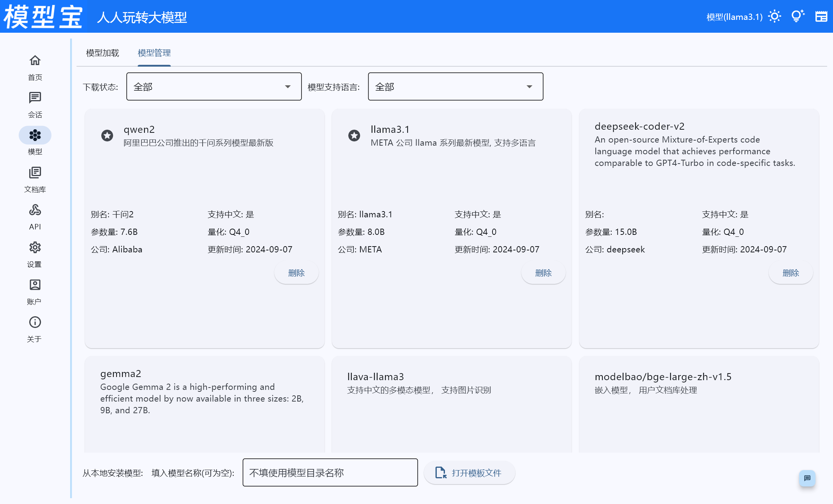Click the model name input field

[x=330, y=473]
